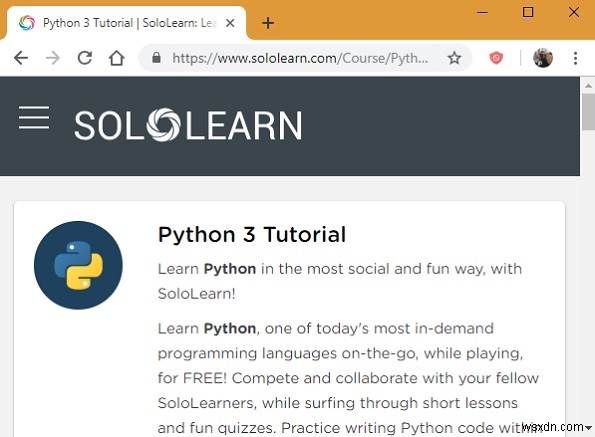595x437 pixels.
Task: Open Chrome's three-dot menu
Action: pyautogui.click(x=575, y=58)
